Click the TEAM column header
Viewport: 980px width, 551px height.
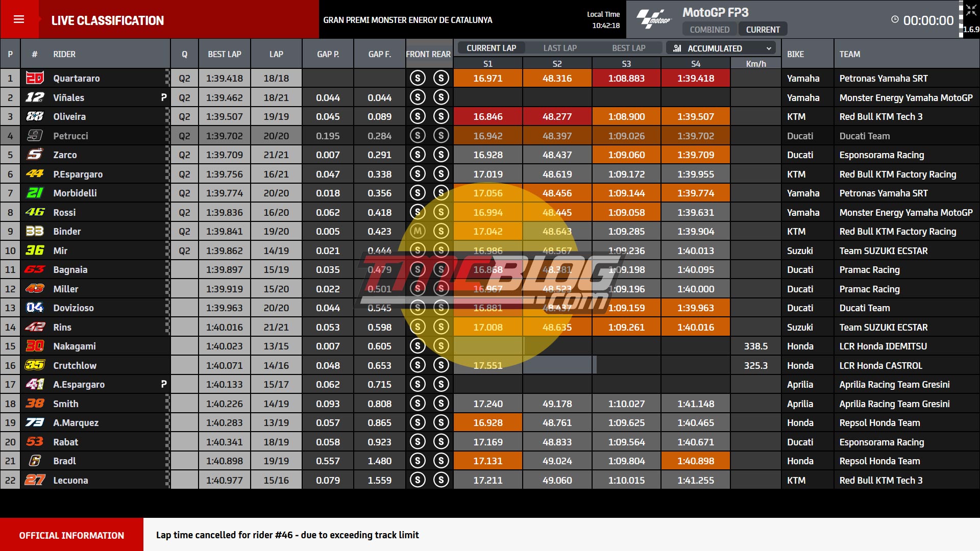click(850, 54)
